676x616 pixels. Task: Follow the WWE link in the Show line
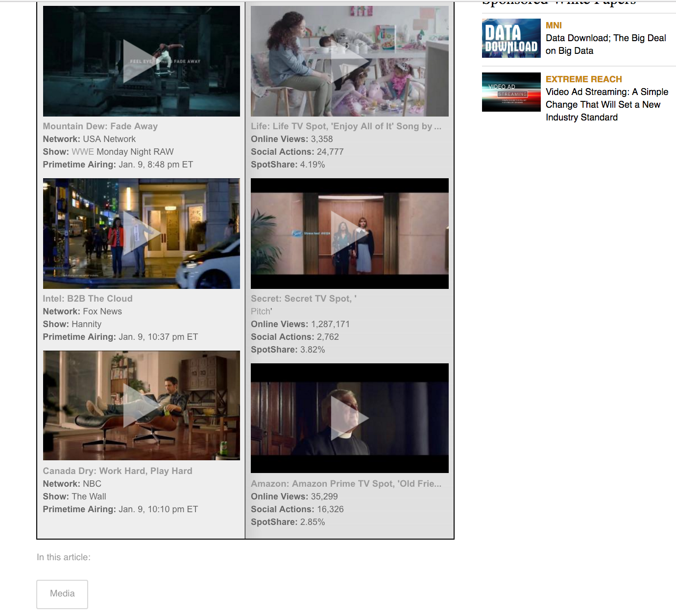click(x=83, y=152)
